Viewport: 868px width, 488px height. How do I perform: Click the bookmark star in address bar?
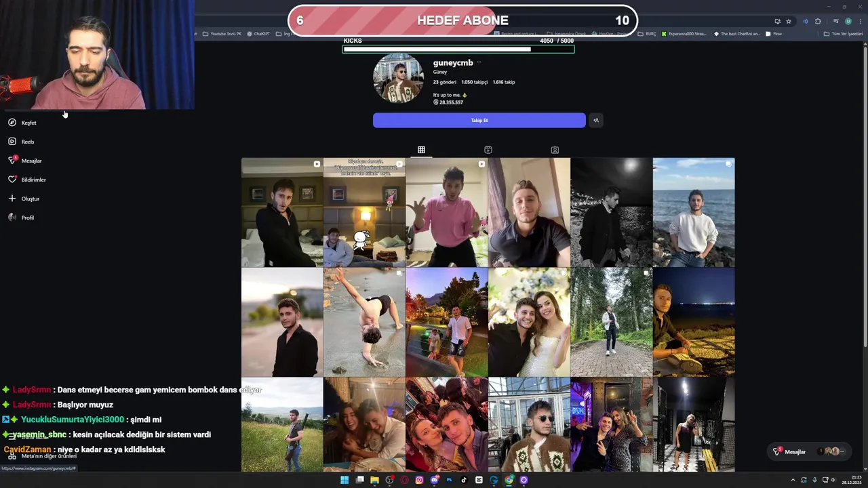[789, 21]
